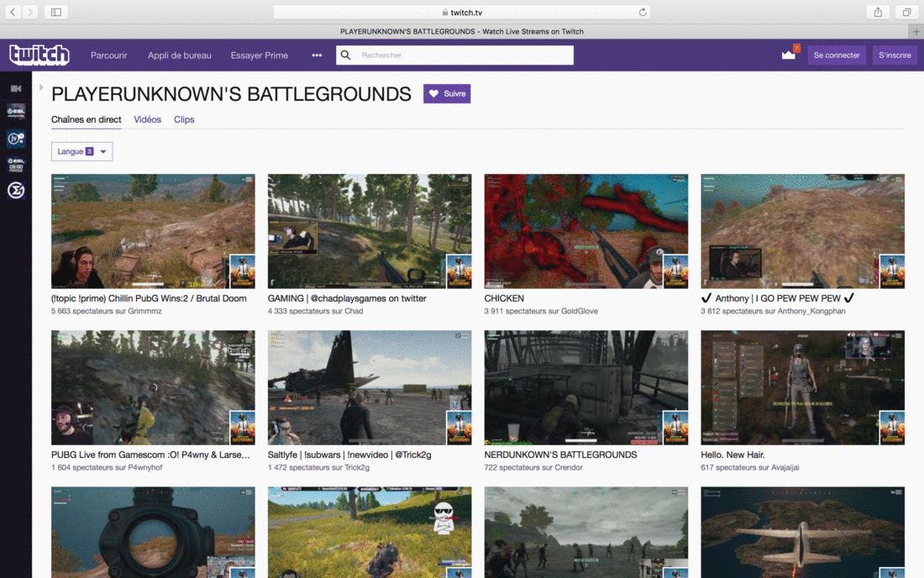Click the Se connecter button
This screenshot has height=578, width=924.
tap(837, 55)
